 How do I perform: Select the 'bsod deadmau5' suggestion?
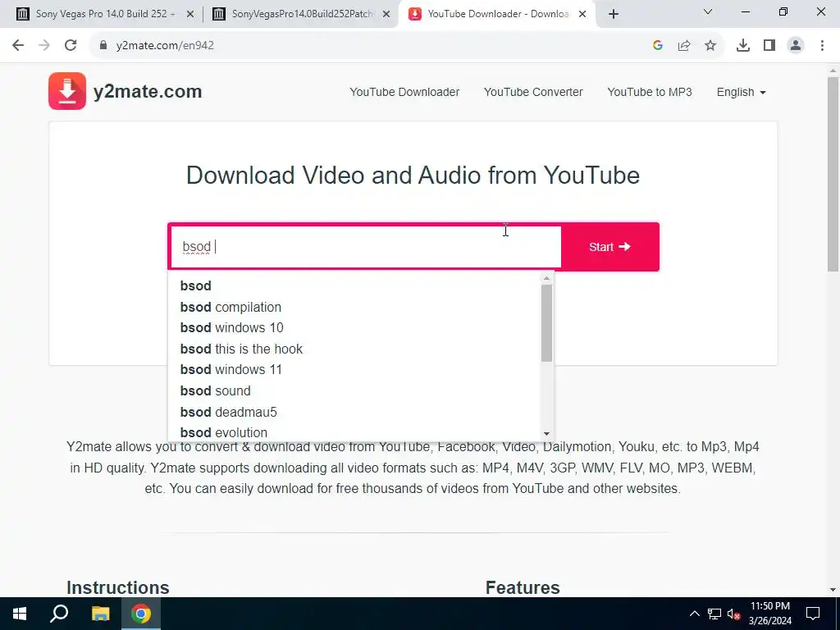[x=354, y=412]
